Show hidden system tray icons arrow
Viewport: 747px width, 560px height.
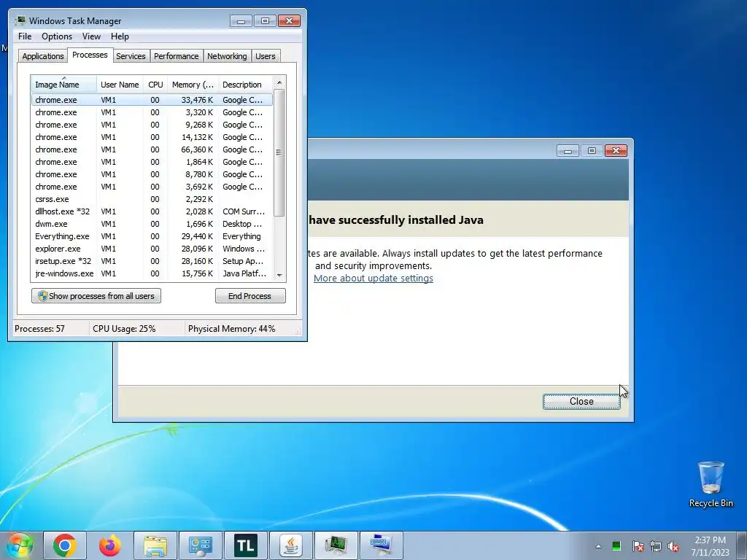[x=598, y=546]
